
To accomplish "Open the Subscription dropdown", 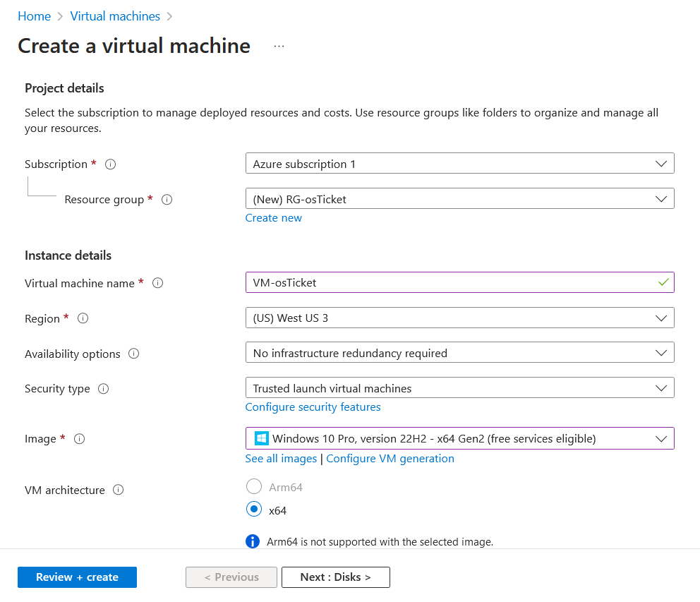I will [x=459, y=164].
